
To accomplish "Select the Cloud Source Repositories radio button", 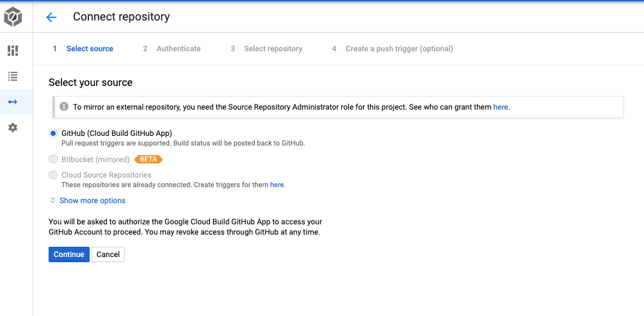I will (x=53, y=175).
